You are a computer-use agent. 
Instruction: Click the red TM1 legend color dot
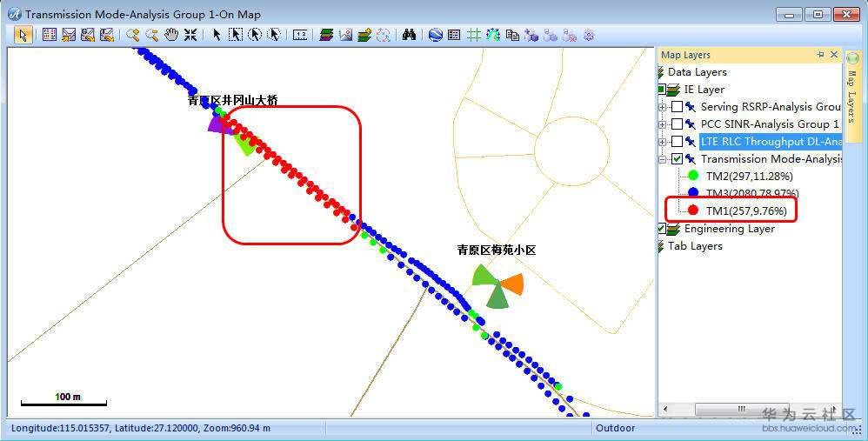(x=693, y=210)
